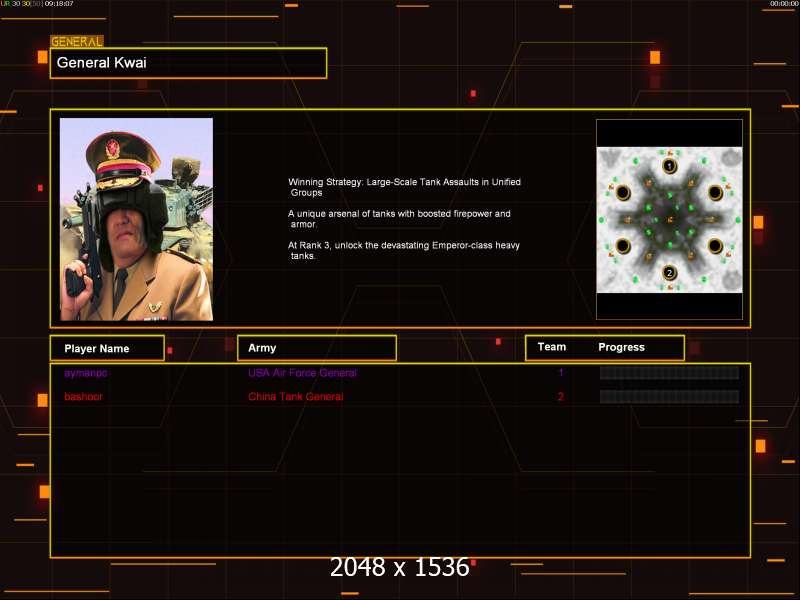Click the Player Name column header

(x=107, y=348)
